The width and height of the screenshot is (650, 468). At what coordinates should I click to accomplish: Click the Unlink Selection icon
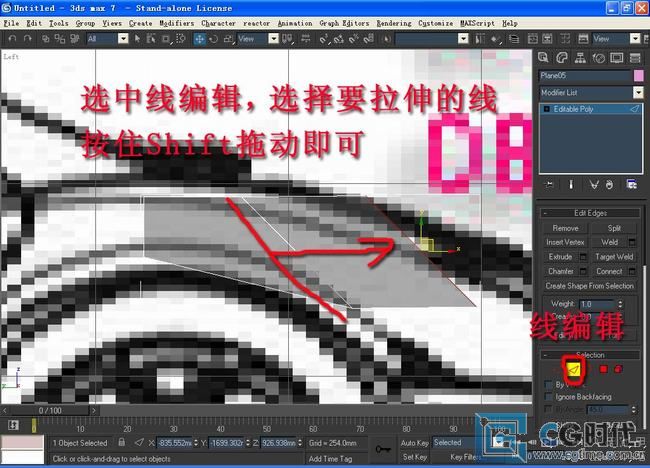tap(60, 39)
